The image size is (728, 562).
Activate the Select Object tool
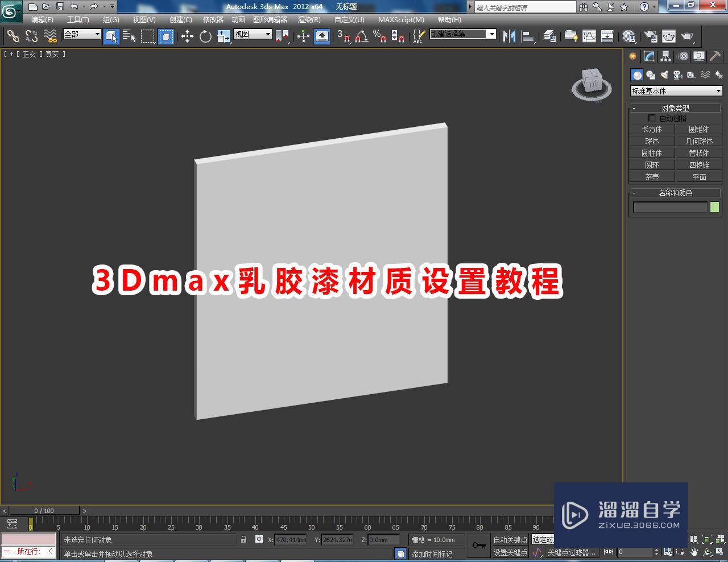[x=111, y=36]
